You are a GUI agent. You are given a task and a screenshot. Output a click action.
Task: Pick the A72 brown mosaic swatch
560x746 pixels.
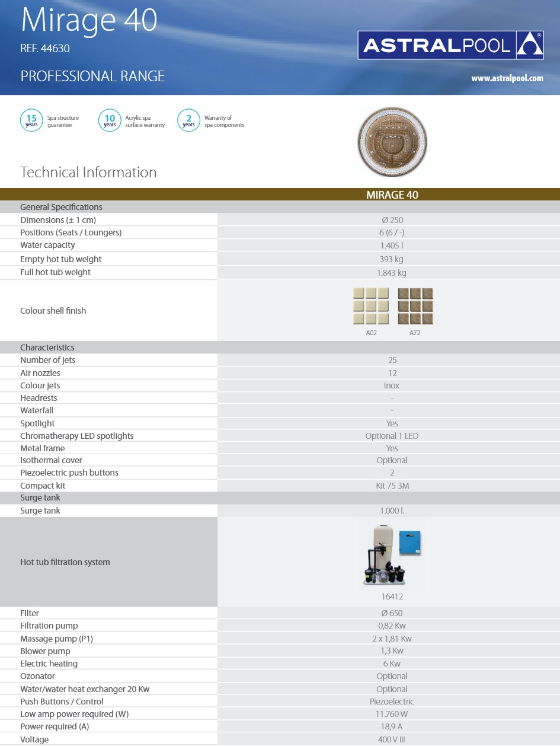click(x=415, y=306)
